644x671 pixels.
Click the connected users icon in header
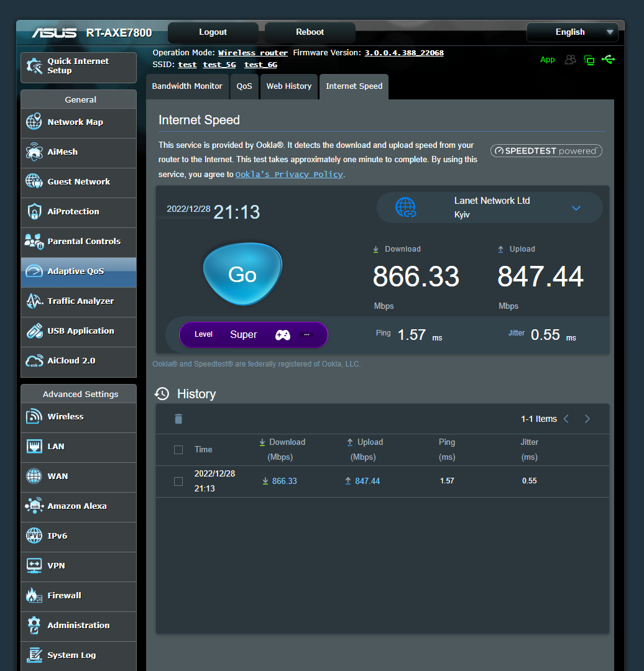(x=571, y=60)
